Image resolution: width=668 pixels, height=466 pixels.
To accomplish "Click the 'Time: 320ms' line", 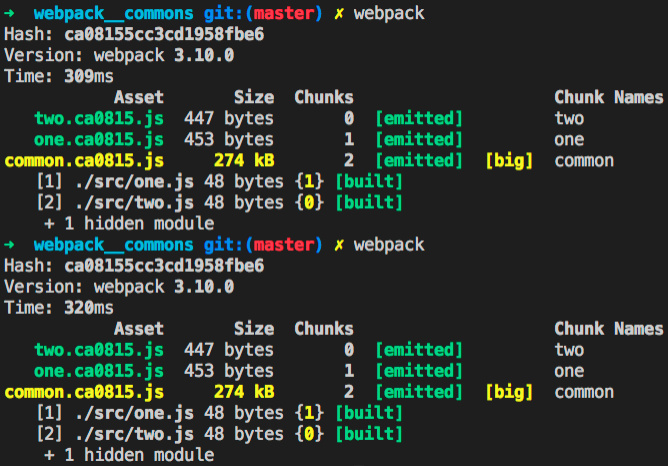I will [x=59, y=308].
